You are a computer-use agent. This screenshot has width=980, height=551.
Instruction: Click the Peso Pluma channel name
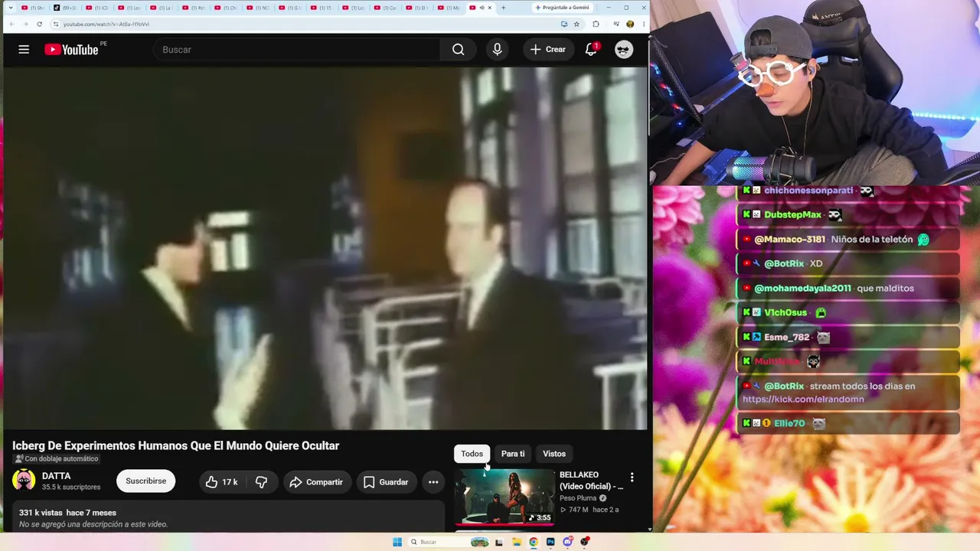coord(578,498)
